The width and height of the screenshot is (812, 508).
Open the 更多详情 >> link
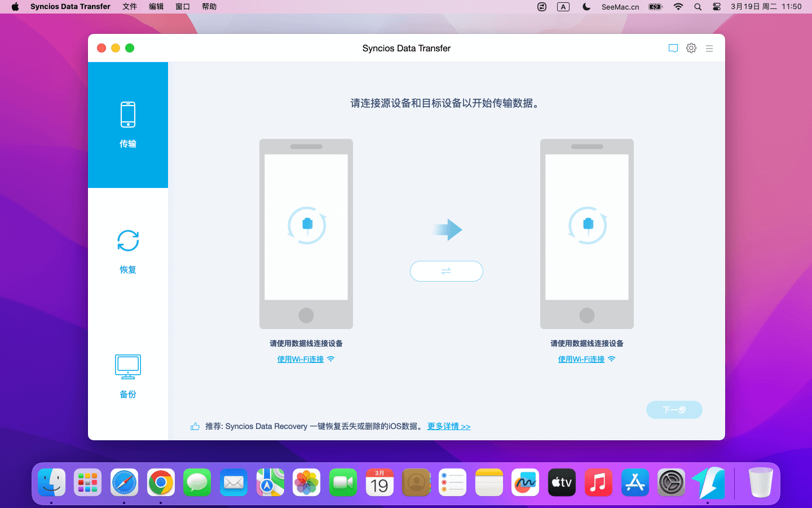tap(449, 426)
